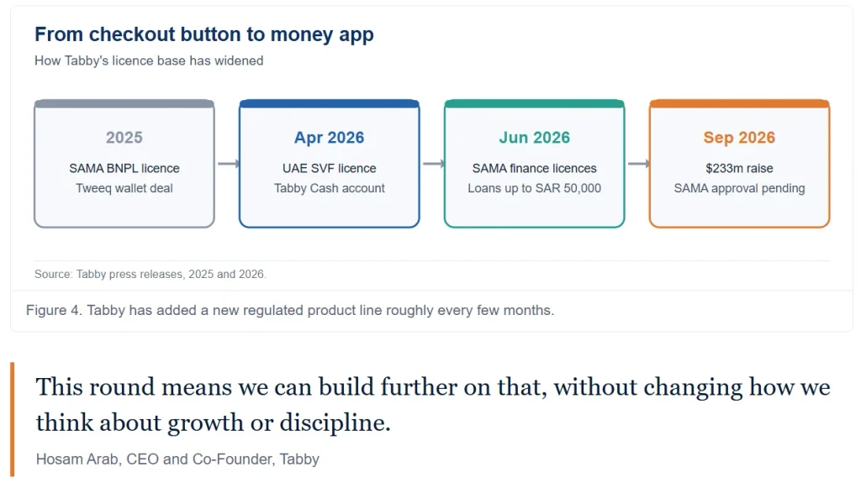This screenshot has width=861, height=504.
Task: Open the Sep 2026 milestone card
Action: (739, 164)
